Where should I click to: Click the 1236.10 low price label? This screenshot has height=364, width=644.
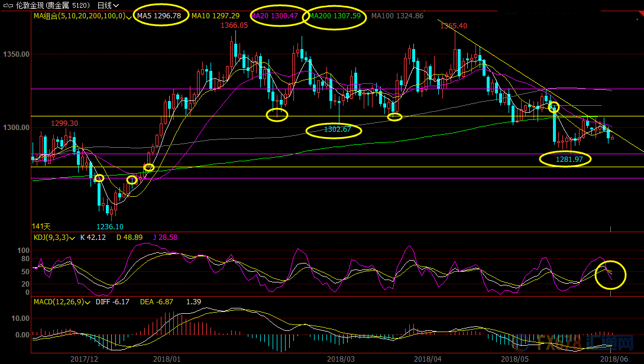pyautogui.click(x=109, y=227)
